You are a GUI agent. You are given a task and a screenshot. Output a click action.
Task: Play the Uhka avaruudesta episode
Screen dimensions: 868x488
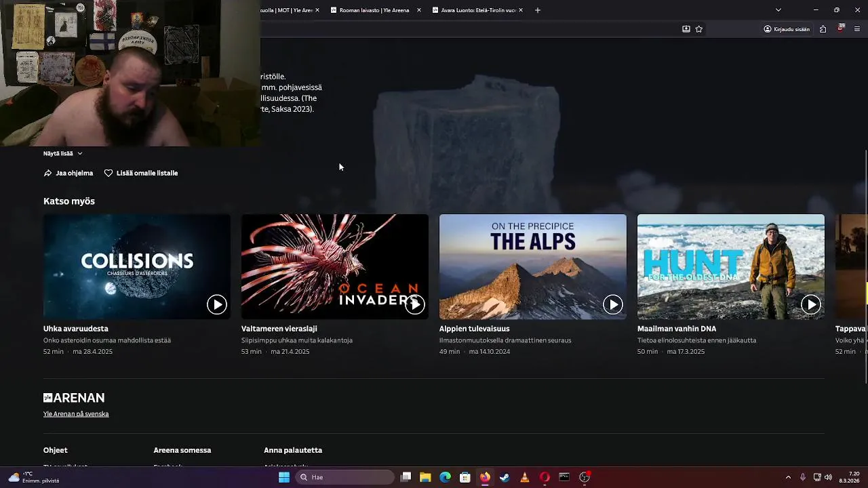217,305
